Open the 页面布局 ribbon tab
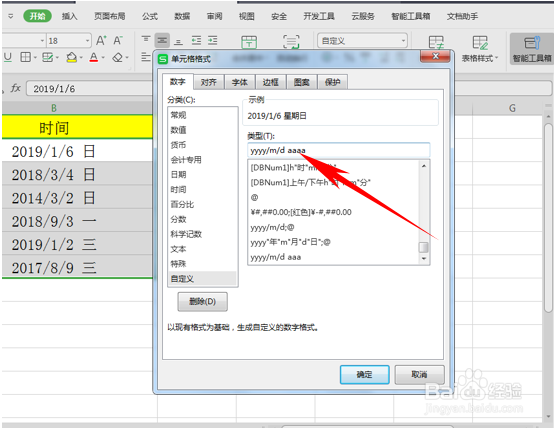This screenshot has width=554, height=428. (x=110, y=16)
